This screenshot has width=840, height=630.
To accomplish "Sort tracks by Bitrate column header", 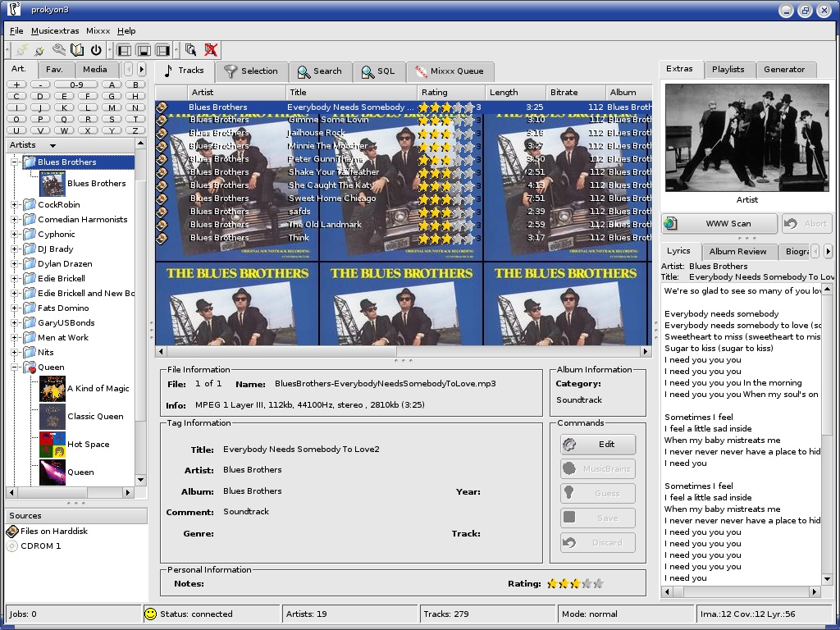I will coord(575,92).
